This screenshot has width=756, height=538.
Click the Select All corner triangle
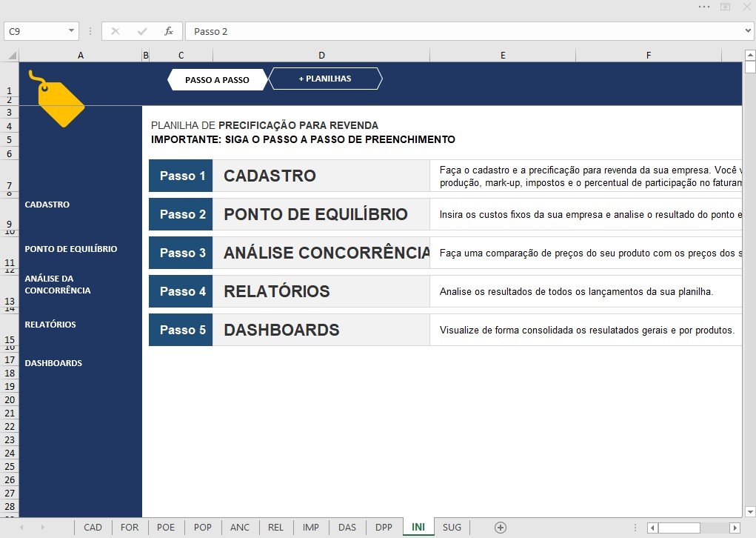coord(13,56)
